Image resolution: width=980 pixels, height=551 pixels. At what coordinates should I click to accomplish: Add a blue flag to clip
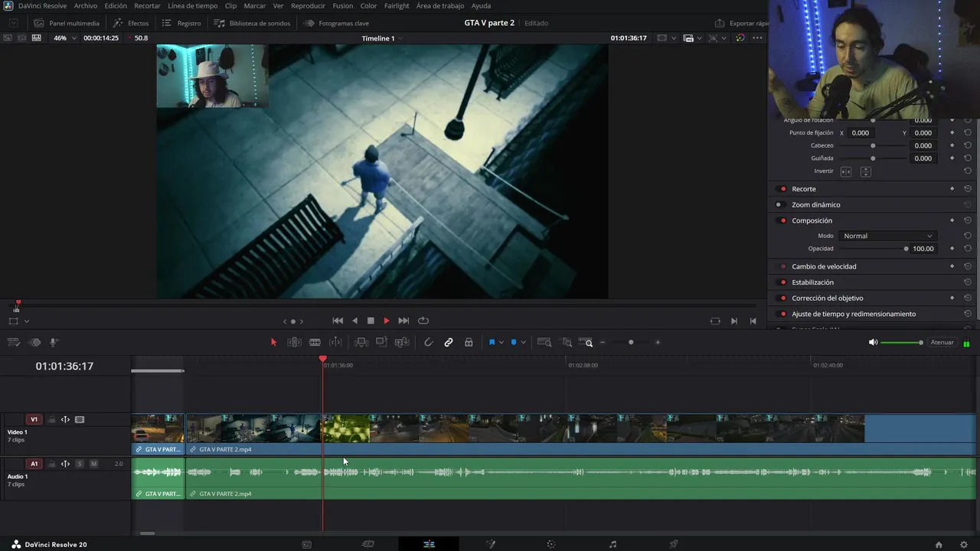[x=492, y=342]
